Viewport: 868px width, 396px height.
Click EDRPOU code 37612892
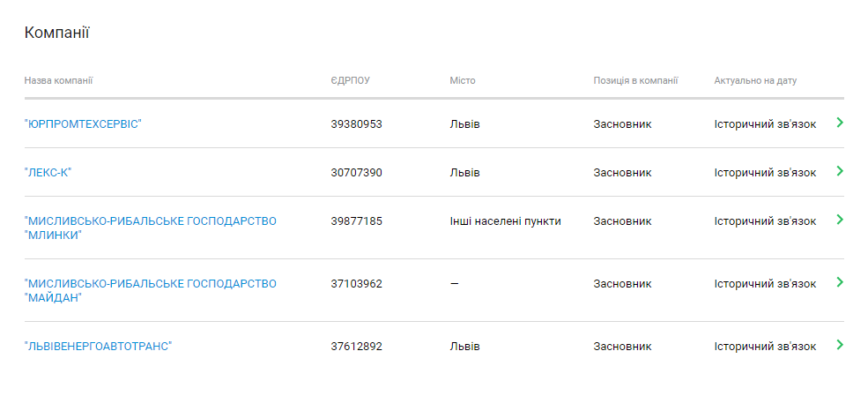pos(356,347)
